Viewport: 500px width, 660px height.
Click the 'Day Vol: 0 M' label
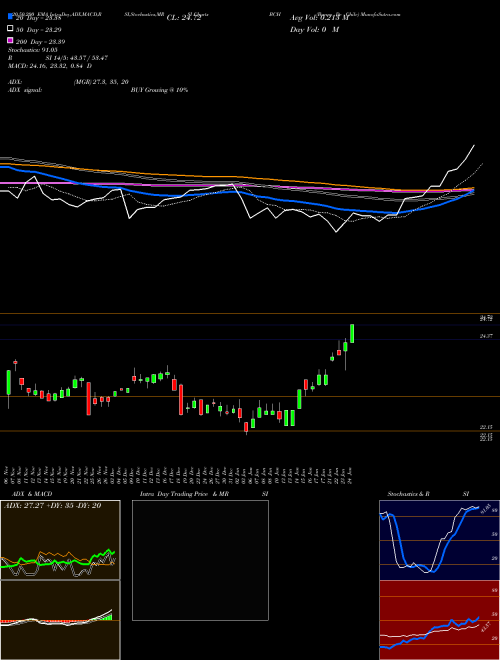pyautogui.click(x=314, y=29)
